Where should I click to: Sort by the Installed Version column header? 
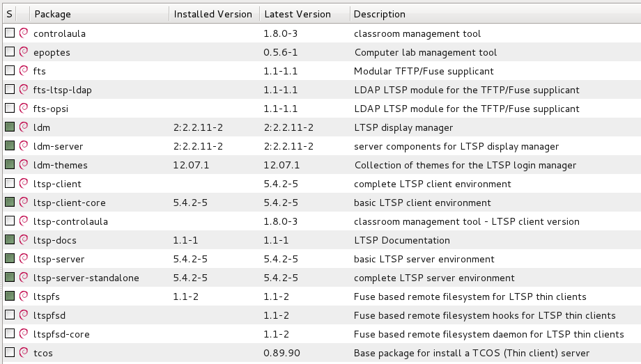(213, 14)
